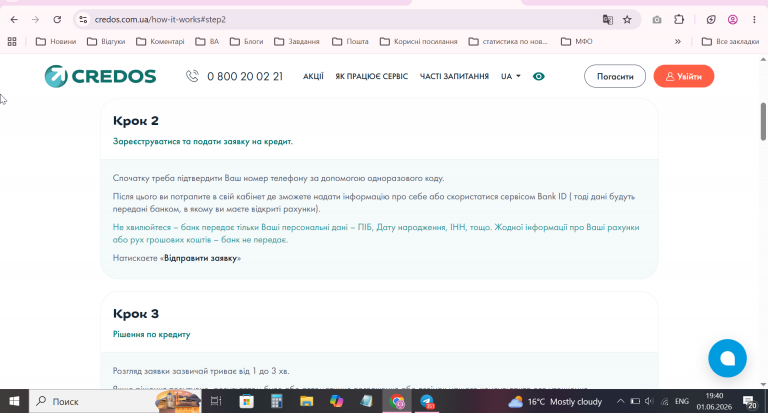768x413 pixels.
Task: Click the volume speaker tray icon
Action: click(x=649, y=401)
